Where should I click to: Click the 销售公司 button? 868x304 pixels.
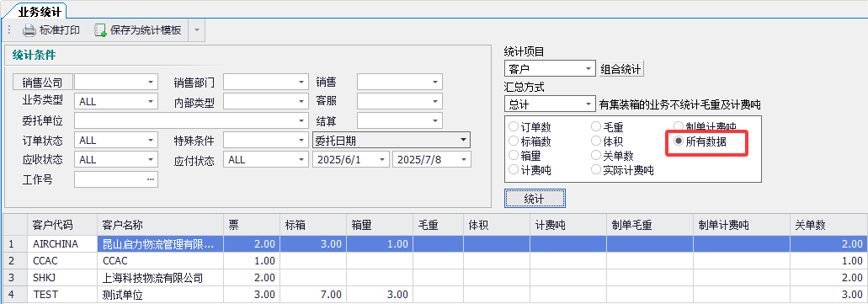(x=43, y=83)
